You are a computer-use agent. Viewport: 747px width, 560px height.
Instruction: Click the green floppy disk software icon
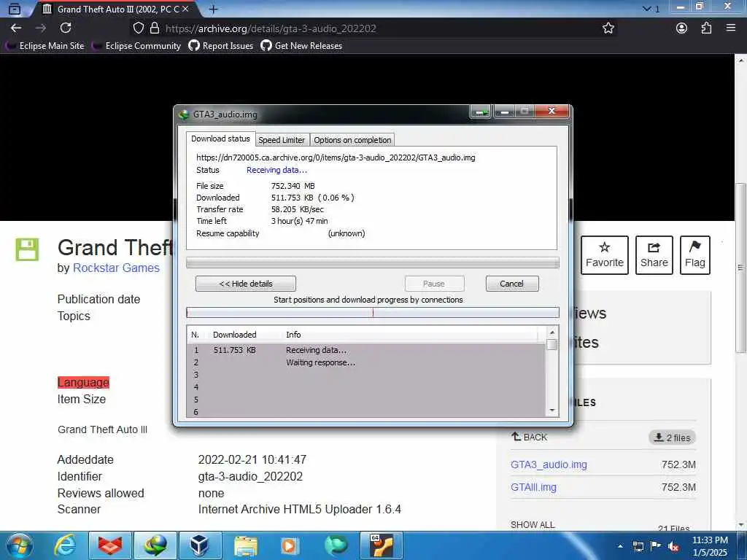pyautogui.click(x=27, y=249)
